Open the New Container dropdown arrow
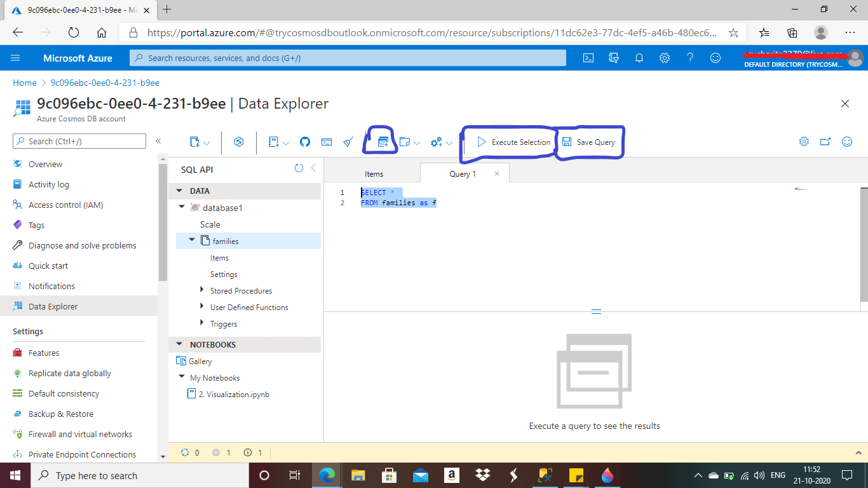868x488 pixels. coord(207,143)
